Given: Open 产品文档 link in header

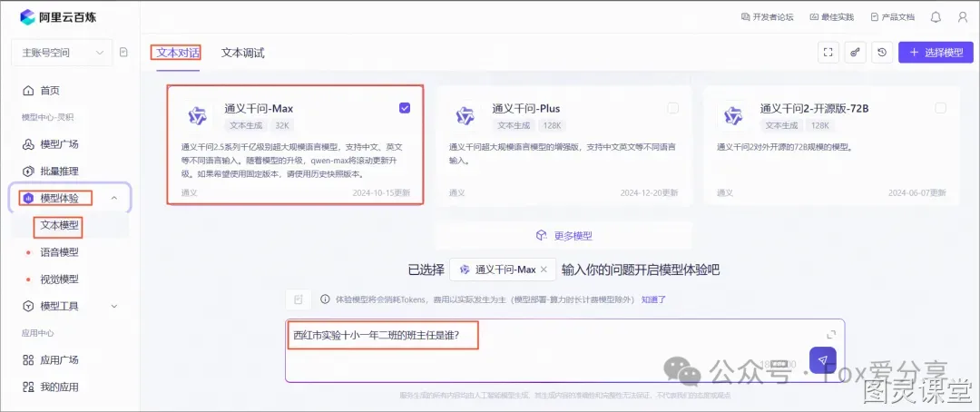Looking at the screenshot, I should 892,17.
